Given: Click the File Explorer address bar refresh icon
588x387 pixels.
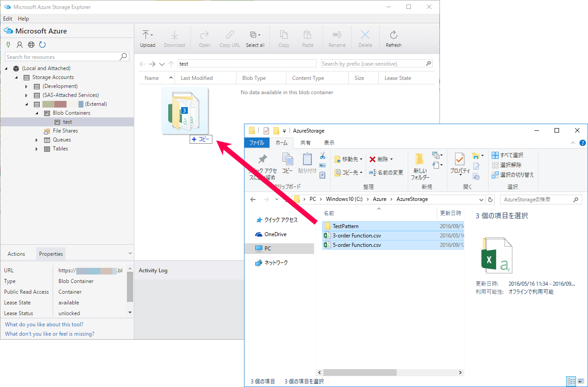Looking at the screenshot, I should 491,200.
